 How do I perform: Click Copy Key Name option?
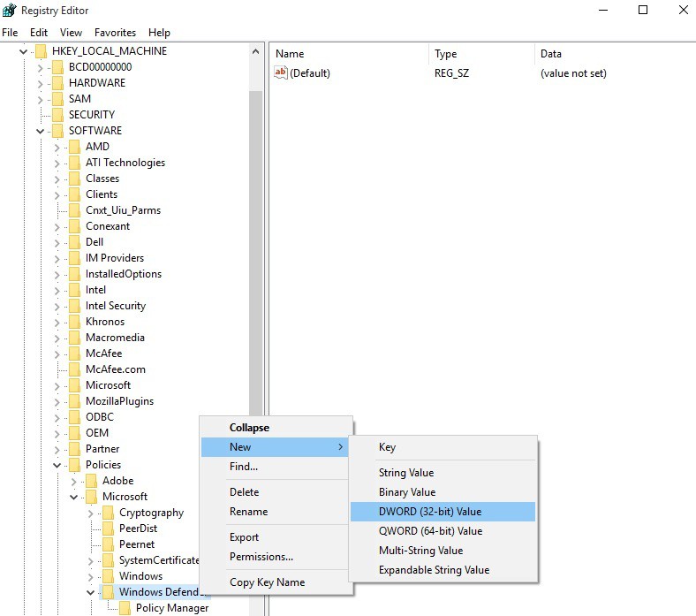pyautogui.click(x=267, y=582)
